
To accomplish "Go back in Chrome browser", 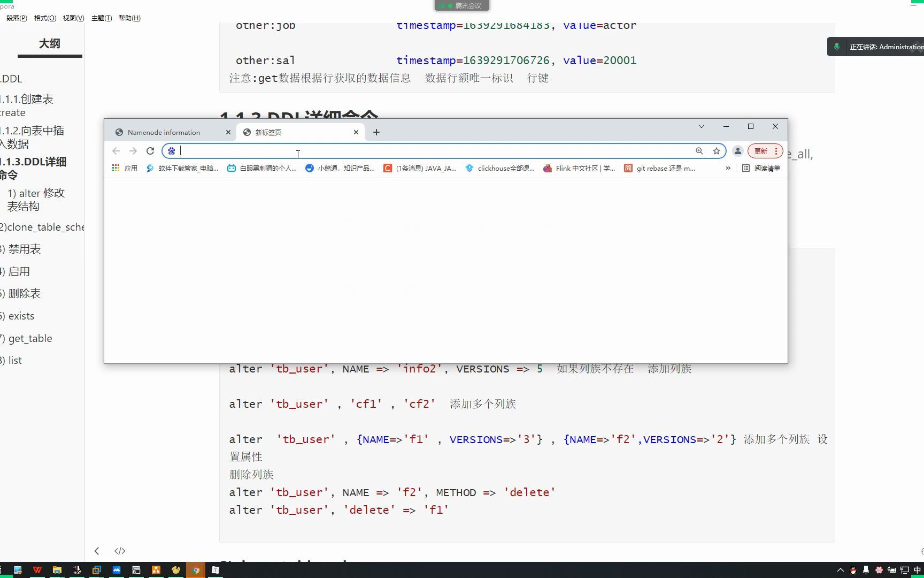I will (116, 151).
